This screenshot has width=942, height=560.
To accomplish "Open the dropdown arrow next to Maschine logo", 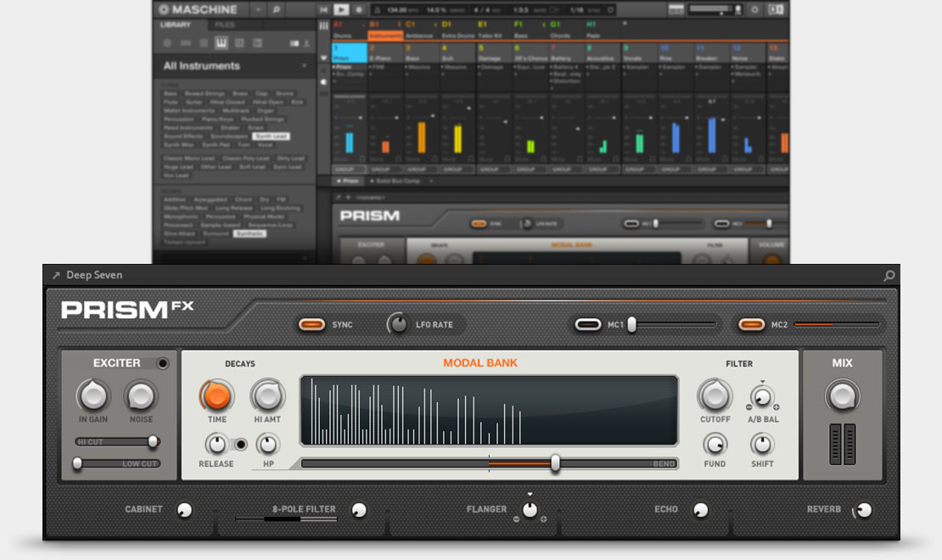I will [x=257, y=9].
